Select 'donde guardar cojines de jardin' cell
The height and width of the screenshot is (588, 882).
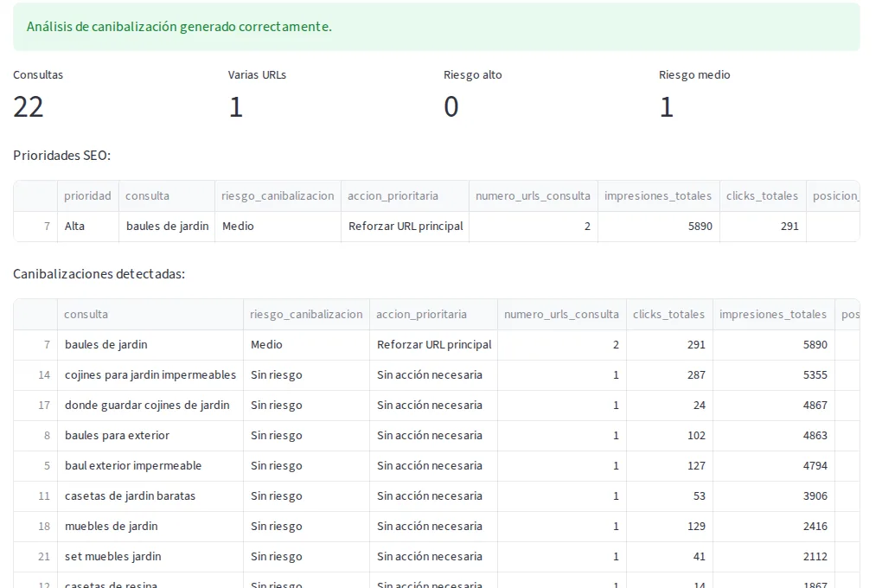coord(150,406)
